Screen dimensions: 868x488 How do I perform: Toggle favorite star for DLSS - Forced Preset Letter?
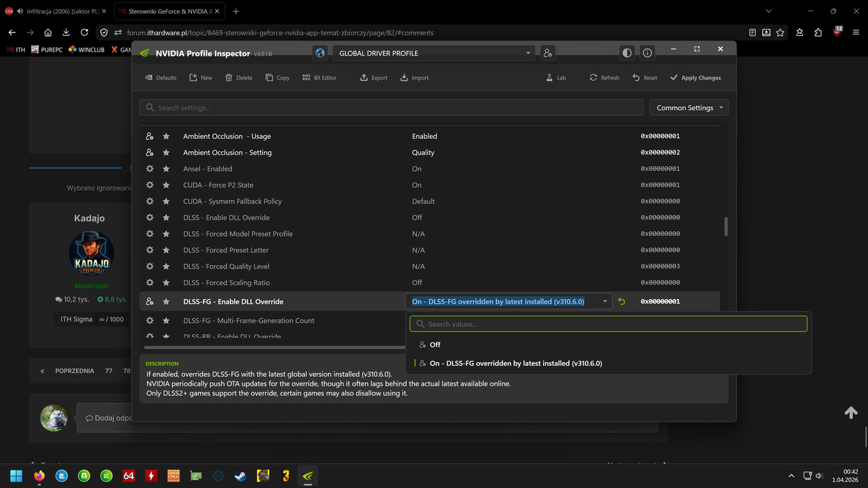click(166, 250)
